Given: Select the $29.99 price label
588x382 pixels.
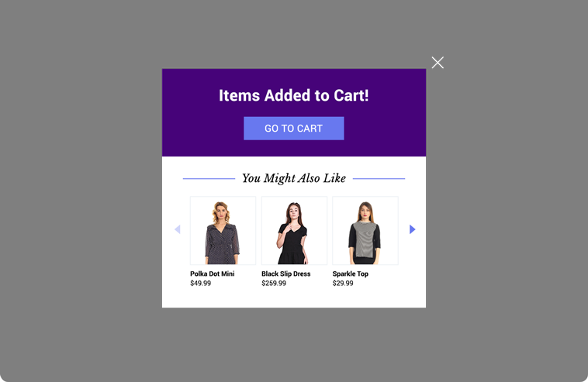Looking at the screenshot, I should tap(343, 283).
